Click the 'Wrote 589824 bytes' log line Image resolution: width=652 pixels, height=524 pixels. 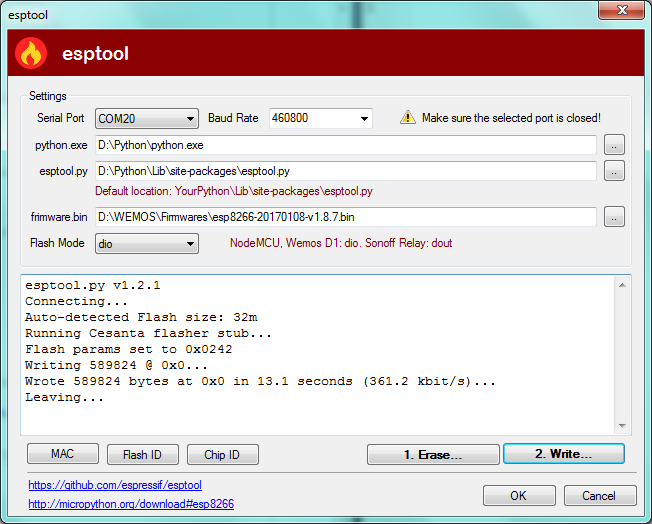[x=260, y=381]
